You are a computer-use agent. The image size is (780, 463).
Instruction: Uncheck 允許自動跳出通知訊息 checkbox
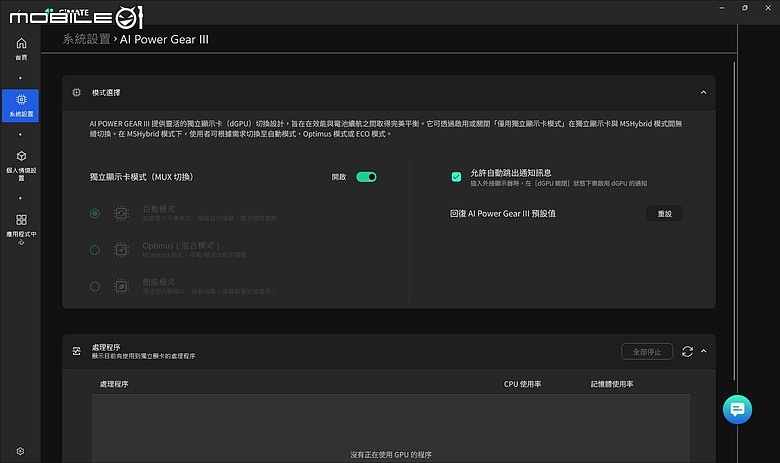pyautogui.click(x=456, y=177)
